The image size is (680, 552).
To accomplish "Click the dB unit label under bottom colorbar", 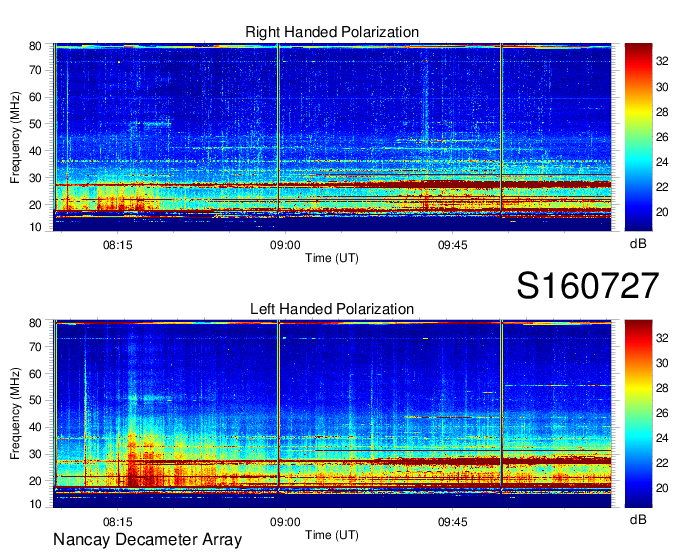I will coord(638,519).
